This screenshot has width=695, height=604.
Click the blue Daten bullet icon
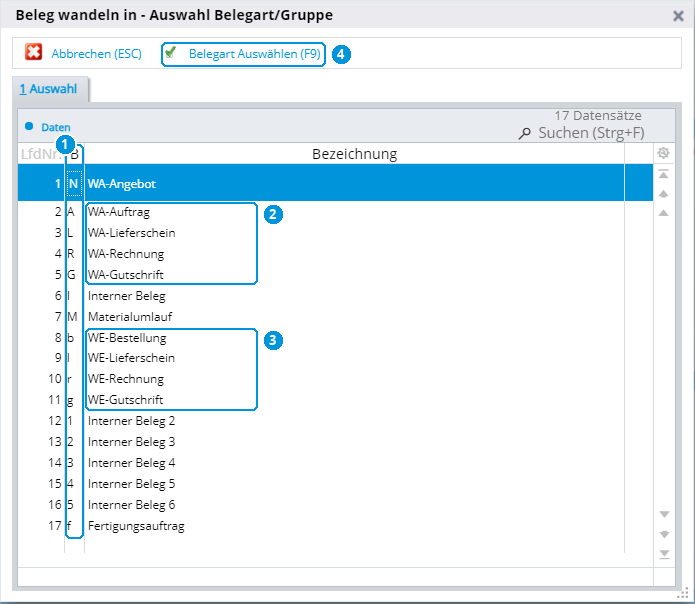[x=29, y=126]
